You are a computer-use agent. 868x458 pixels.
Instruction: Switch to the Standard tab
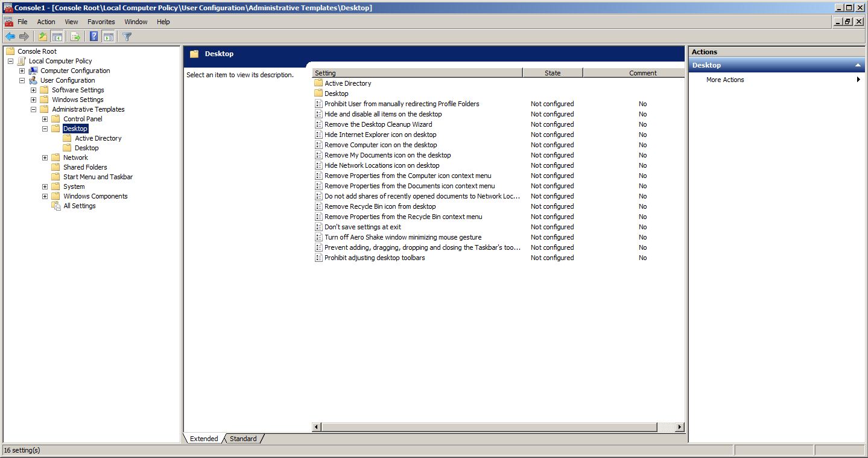(243, 439)
